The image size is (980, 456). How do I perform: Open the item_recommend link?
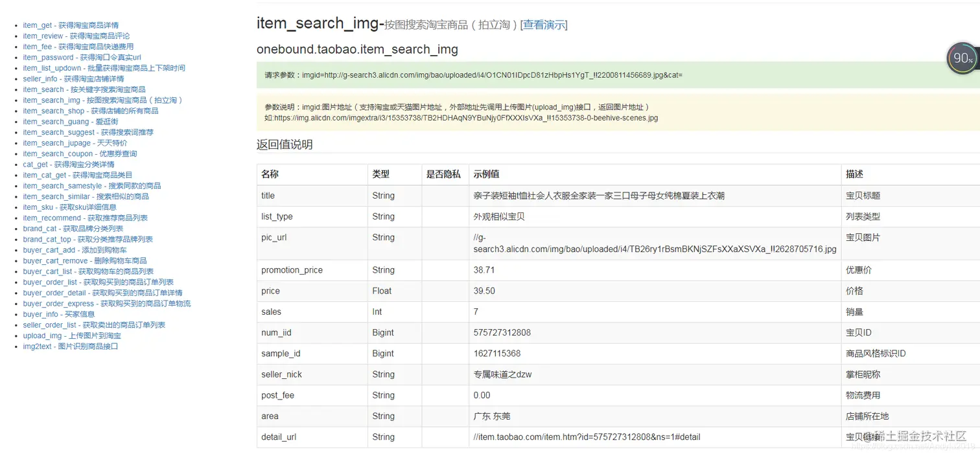85,218
